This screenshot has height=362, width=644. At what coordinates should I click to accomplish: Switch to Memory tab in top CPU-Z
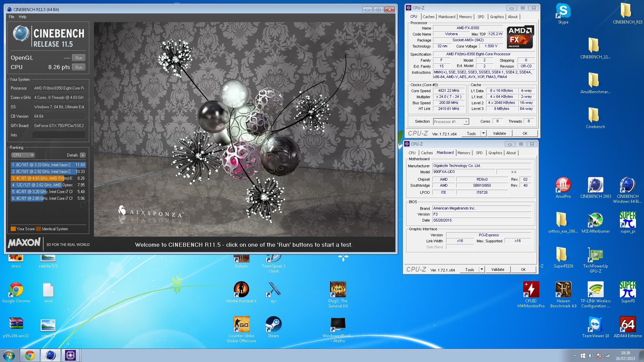pyautogui.click(x=465, y=17)
